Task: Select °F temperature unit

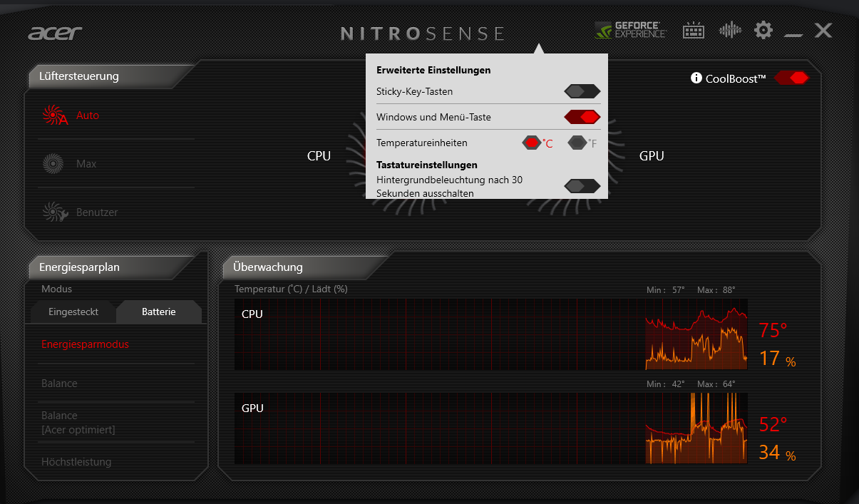Action: [582, 143]
